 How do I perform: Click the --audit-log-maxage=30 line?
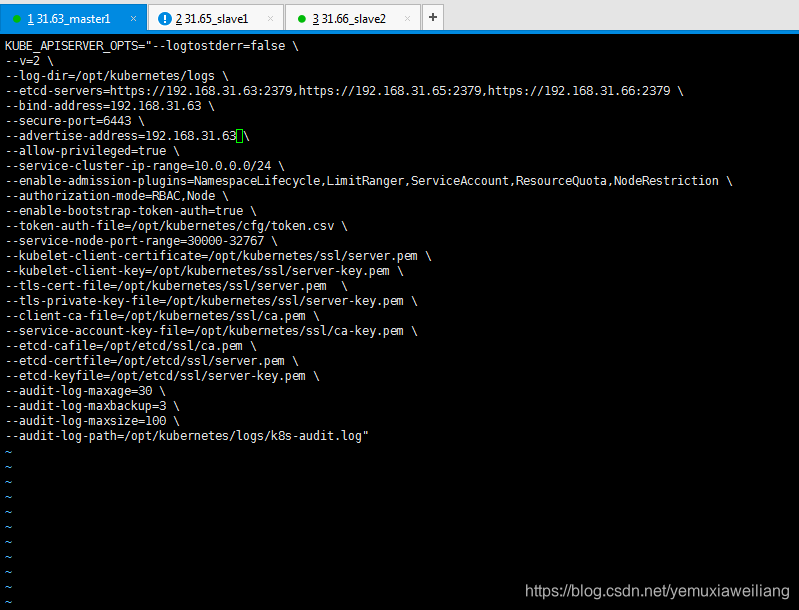85,391
